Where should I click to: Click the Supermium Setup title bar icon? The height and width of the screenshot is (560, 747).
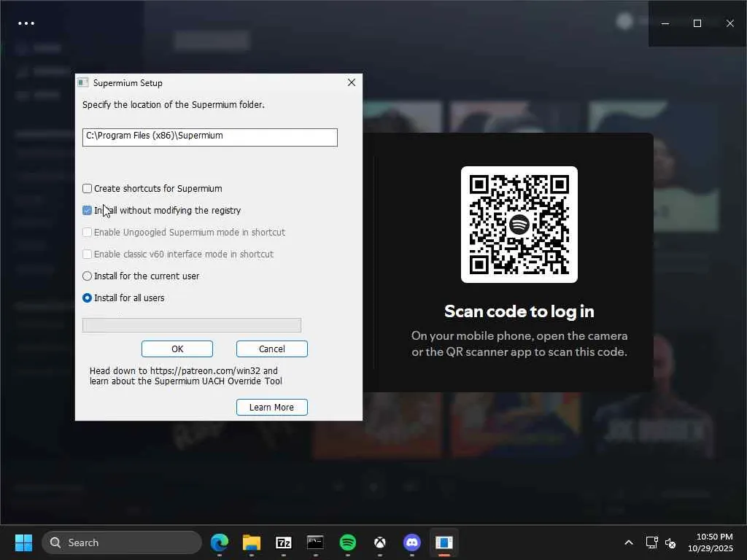click(x=83, y=83)
